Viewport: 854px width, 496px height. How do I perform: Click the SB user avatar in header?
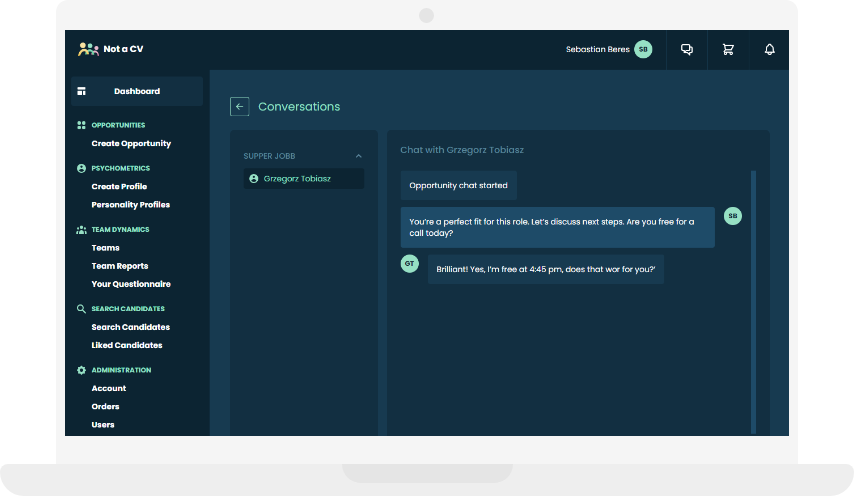click(x=643, y=49)
